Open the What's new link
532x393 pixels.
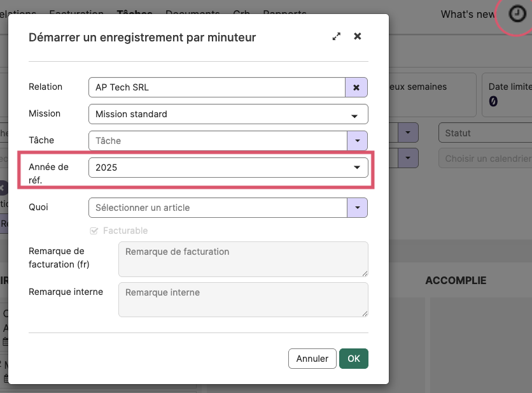pos(468,14)
